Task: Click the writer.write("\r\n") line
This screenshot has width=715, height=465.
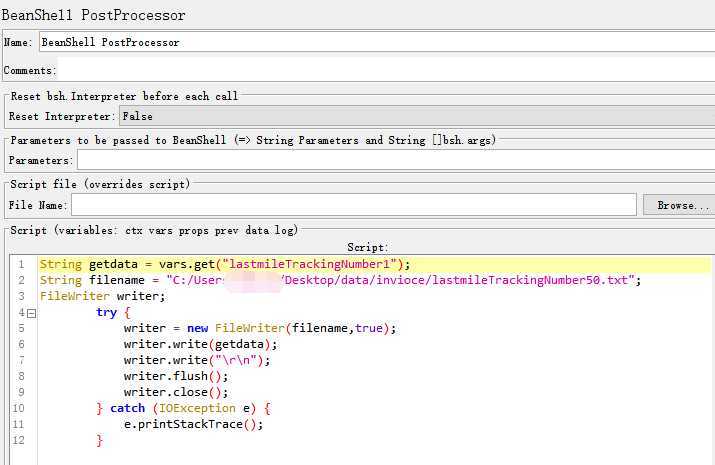Action: point(197,360)
